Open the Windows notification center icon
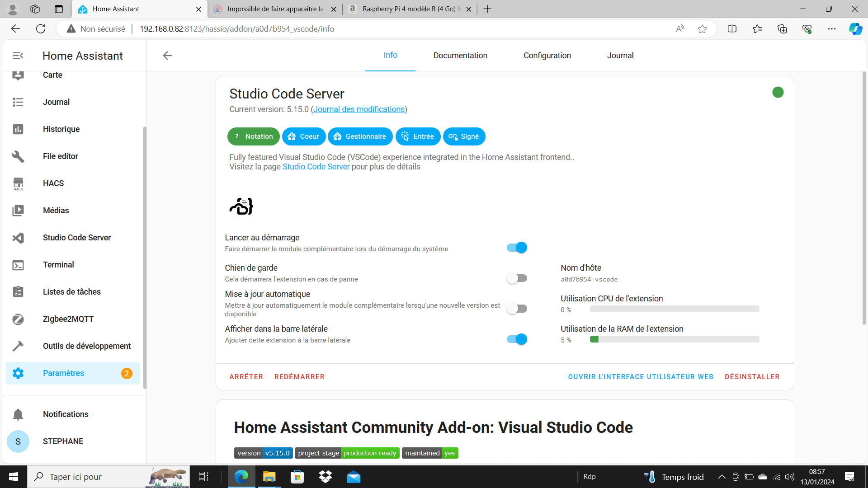868x488 pixels. point(849,477)
